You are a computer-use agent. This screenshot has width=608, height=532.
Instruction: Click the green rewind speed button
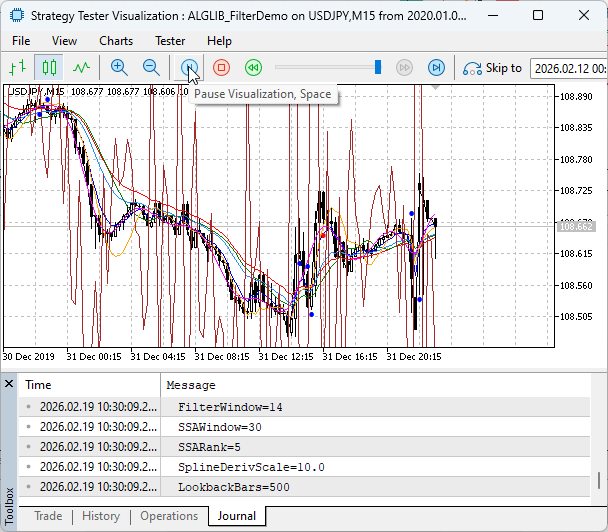254,67
